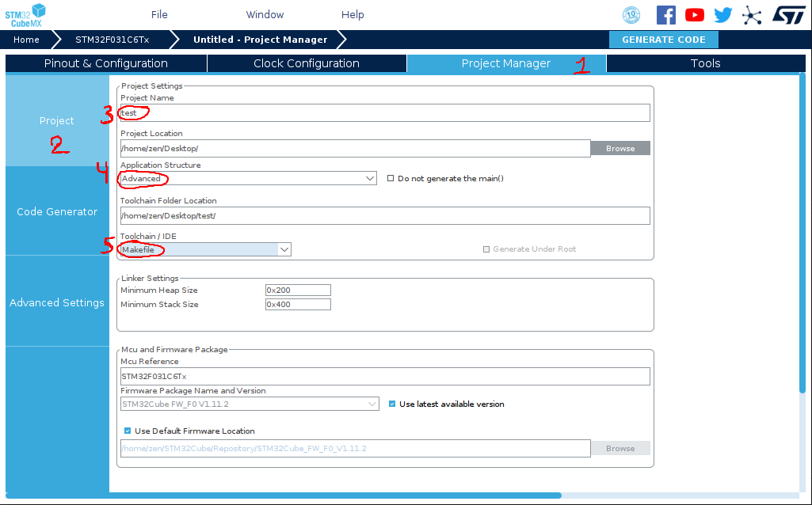Go to Home breadcrumb

[26, 40]
